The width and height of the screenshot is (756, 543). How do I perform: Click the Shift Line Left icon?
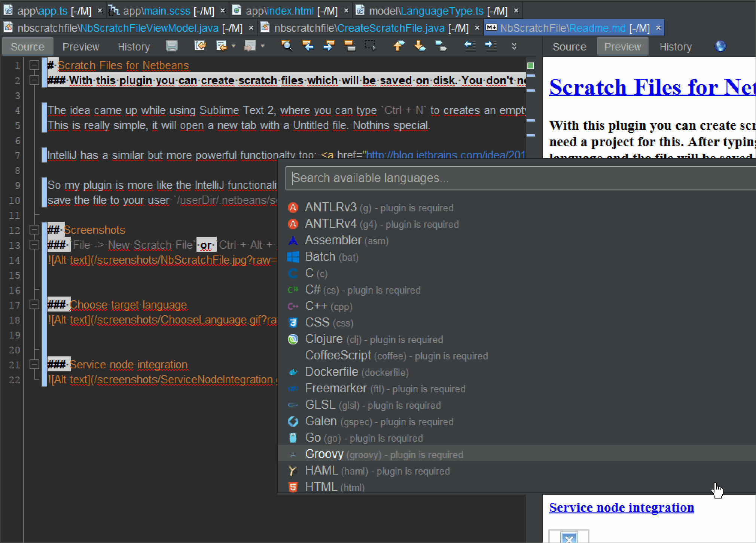(470, 46)
